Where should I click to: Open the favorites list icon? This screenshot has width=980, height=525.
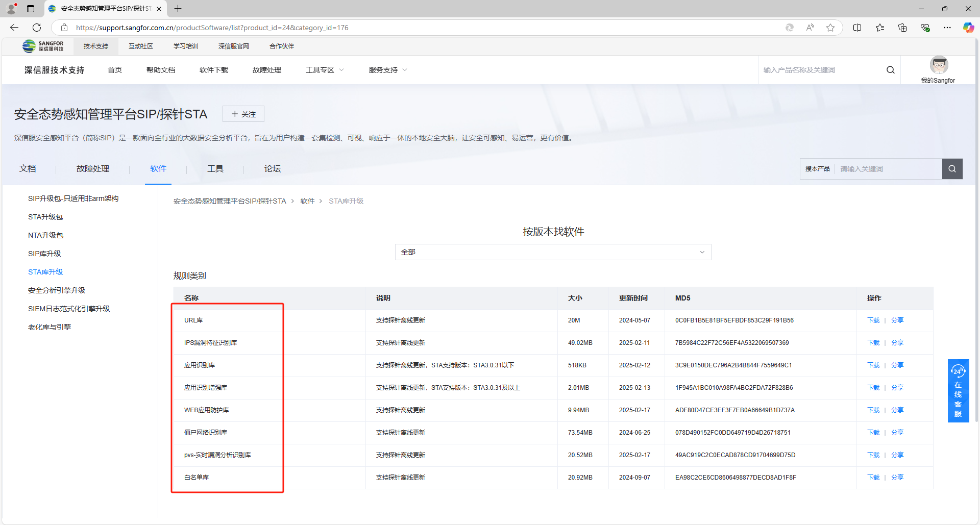(x=880, y=28)
